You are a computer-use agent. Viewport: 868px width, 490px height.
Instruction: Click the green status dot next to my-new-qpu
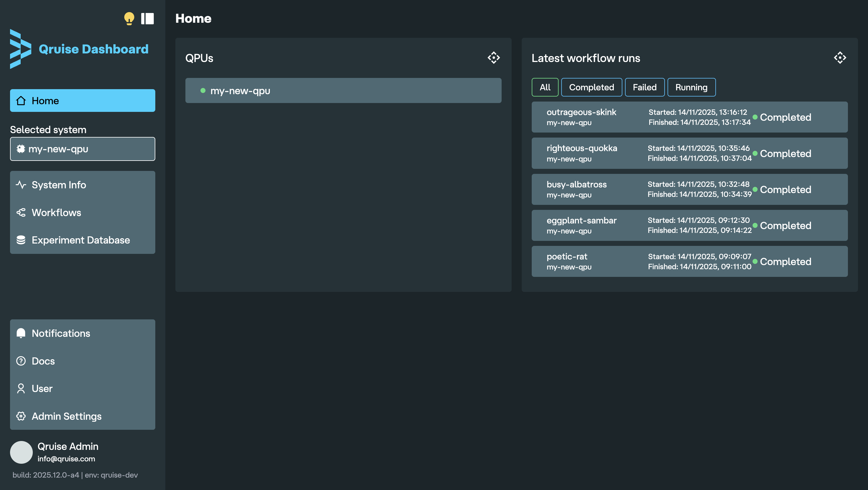coord(203,90)
